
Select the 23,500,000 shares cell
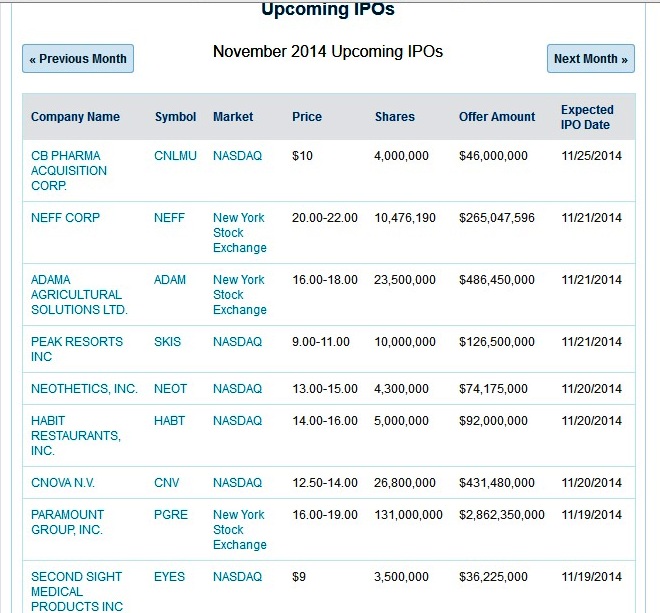coord(405,280)
